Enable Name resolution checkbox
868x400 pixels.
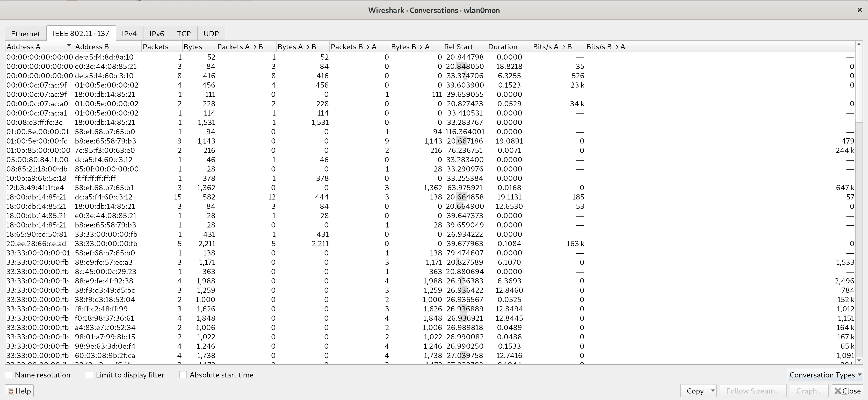tap(9, 375)
